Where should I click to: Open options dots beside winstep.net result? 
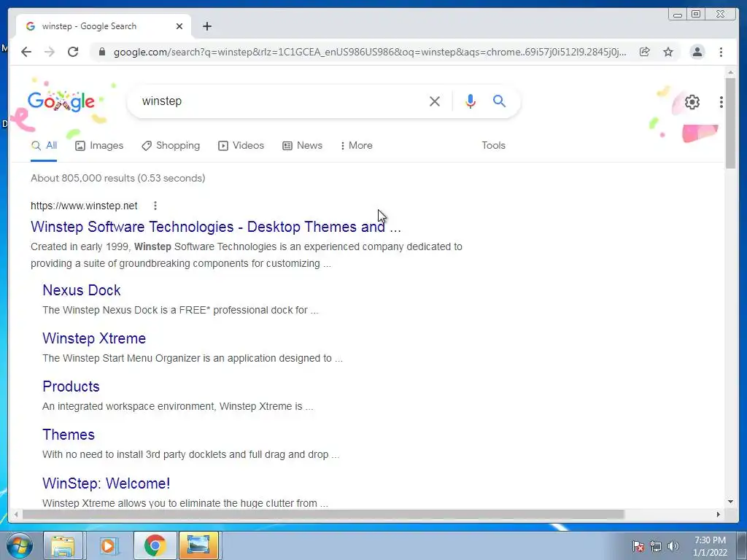click(155, 206)
